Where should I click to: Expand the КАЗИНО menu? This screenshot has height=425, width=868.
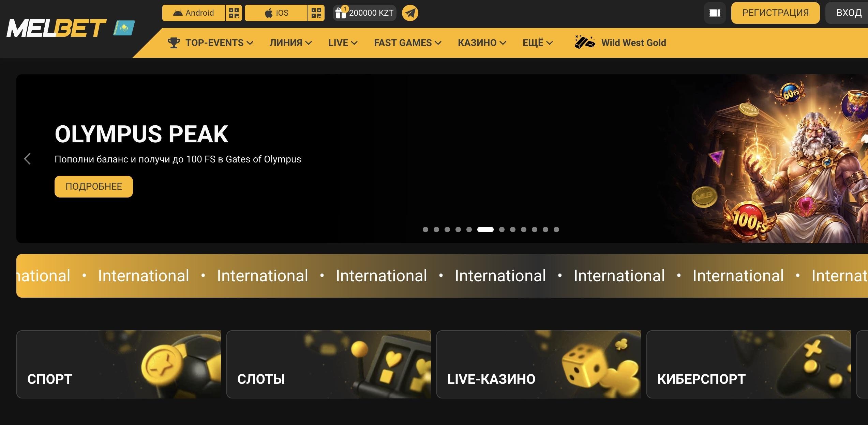click(x=482, y=43)
